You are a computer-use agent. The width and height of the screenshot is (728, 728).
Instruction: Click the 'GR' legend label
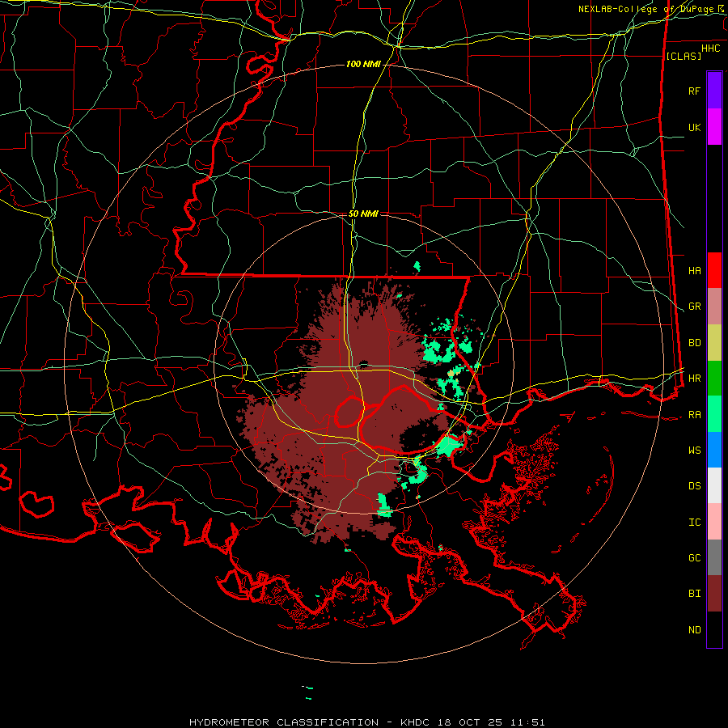pyautogui.click(x=694, y=307)
